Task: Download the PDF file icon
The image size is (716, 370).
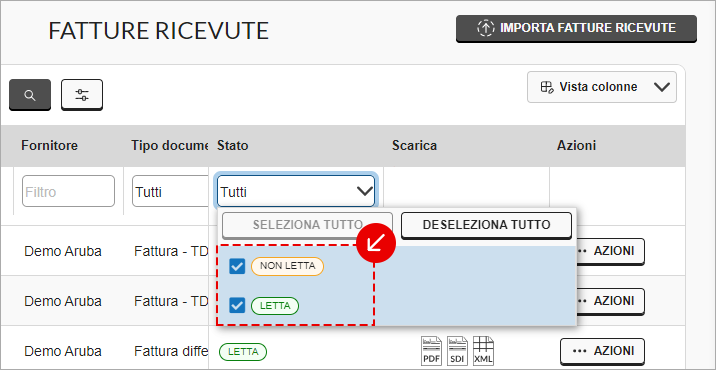Action: (432, 351)
